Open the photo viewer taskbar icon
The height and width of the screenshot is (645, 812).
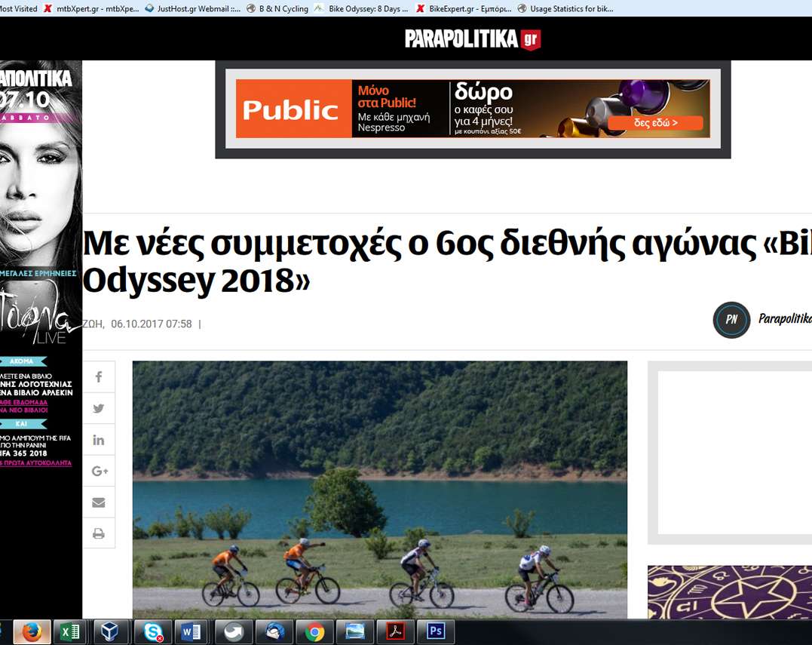355,632
